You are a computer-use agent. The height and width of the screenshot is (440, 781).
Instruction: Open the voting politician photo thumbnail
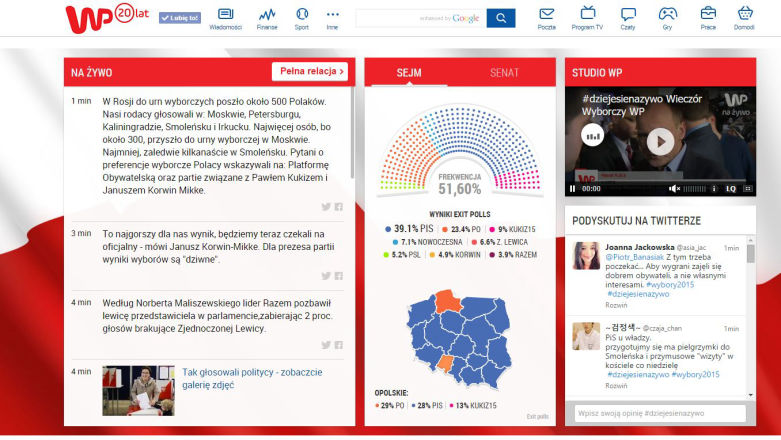138,391
